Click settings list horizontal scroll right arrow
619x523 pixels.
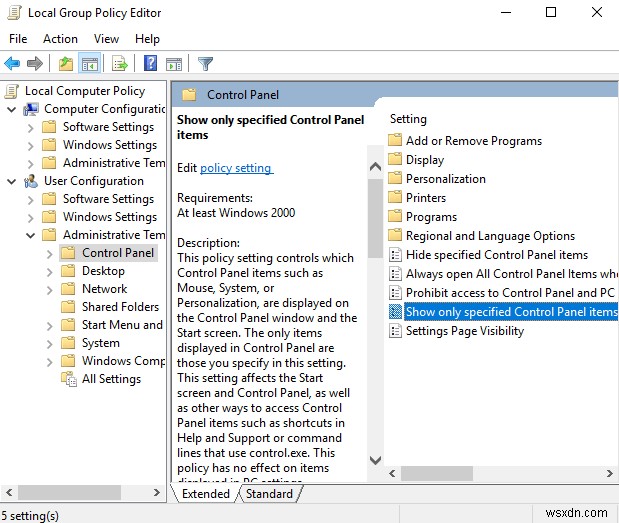[610, 473]
